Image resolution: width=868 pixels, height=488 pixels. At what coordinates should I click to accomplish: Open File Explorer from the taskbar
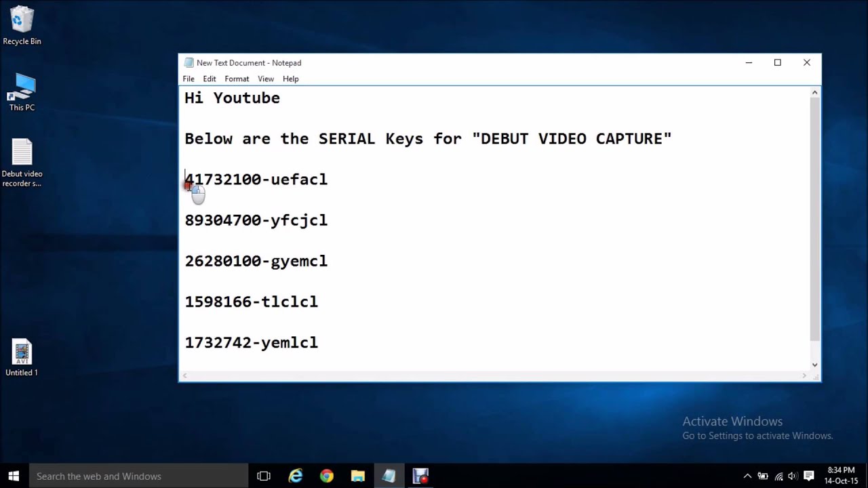coord(358,476)
